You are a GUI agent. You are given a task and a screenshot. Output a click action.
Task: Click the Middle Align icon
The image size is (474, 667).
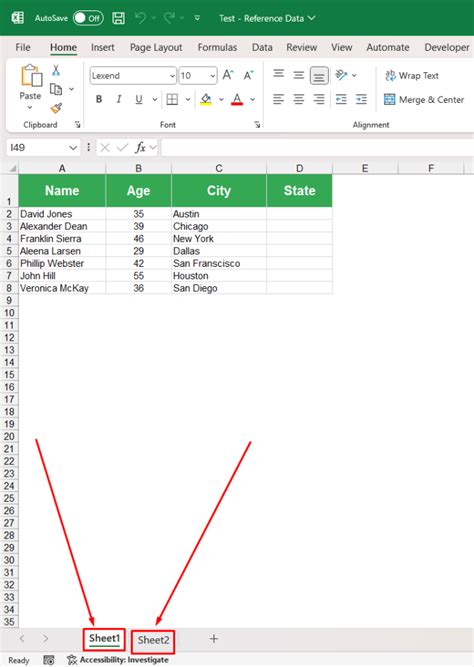click(x=299, y=75)
